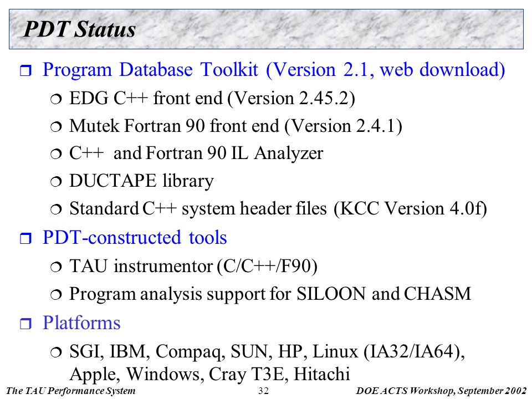Screen dimensions: 532x399
Task: Click the round bullet next to C++ and Fortran 90 IL Analyzer
Action: pyautogui.click(x=56, y=155)
